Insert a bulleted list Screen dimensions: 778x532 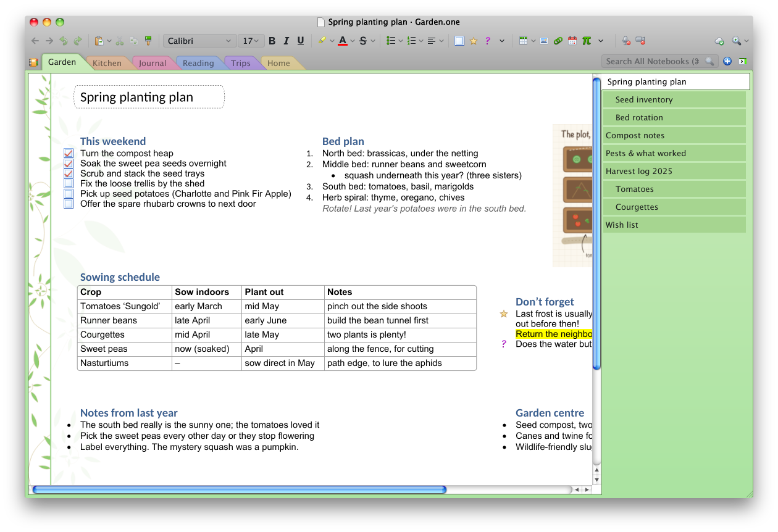391,41
